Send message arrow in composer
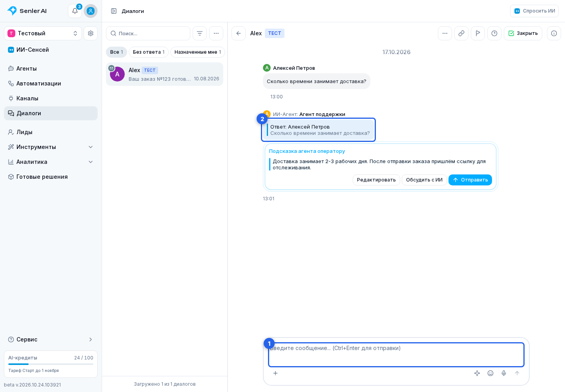 [517, 373]
